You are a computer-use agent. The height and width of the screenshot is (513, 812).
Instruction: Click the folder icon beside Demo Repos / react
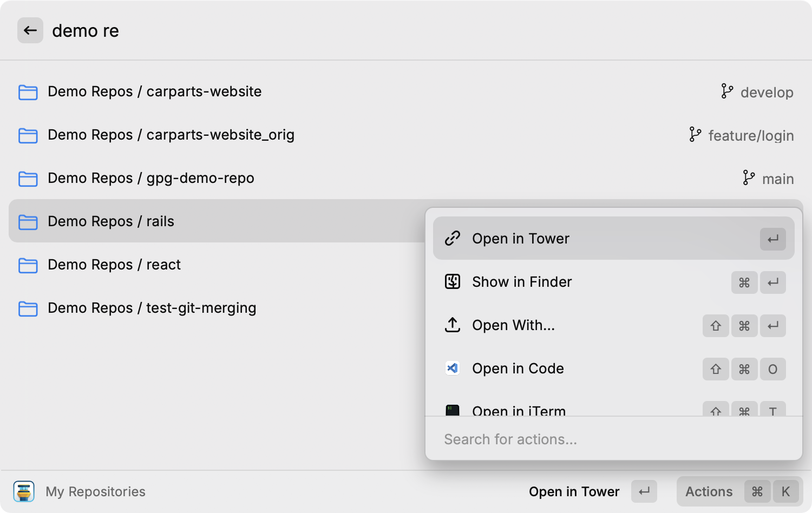point(28,265)
